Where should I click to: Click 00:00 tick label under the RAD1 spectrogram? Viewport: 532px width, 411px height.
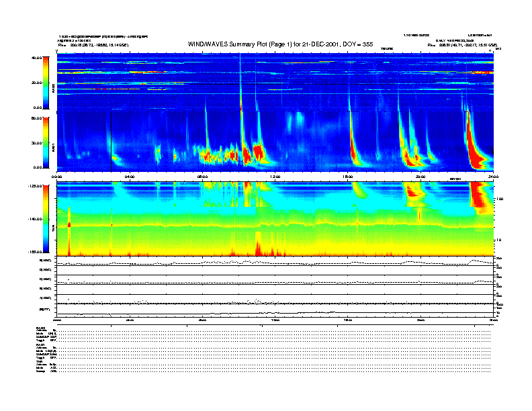click(x=56, y=177)
